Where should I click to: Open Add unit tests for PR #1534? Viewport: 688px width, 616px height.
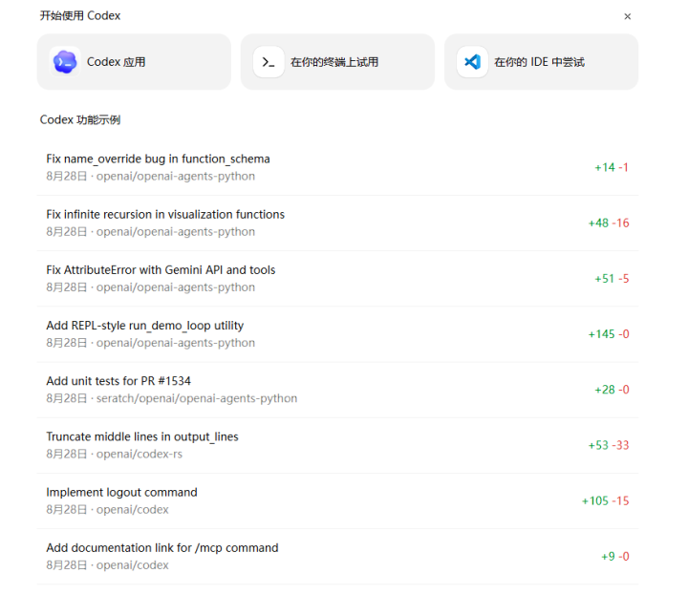tap(118, 381)
